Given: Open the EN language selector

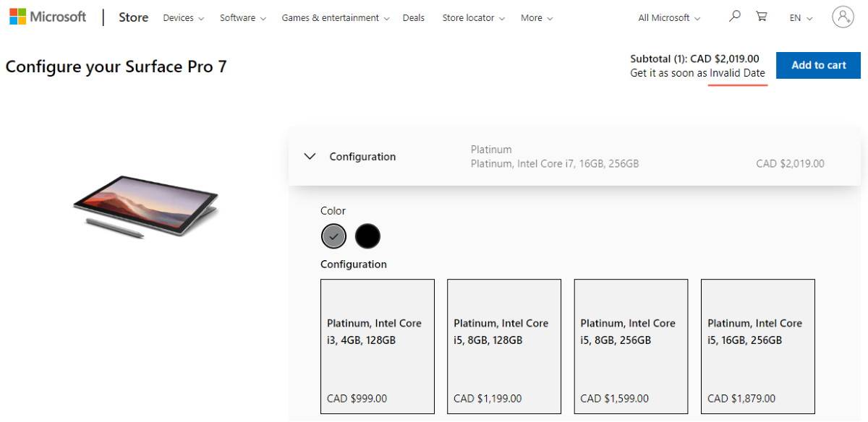Looking at the screenshot, I should 801,18.
